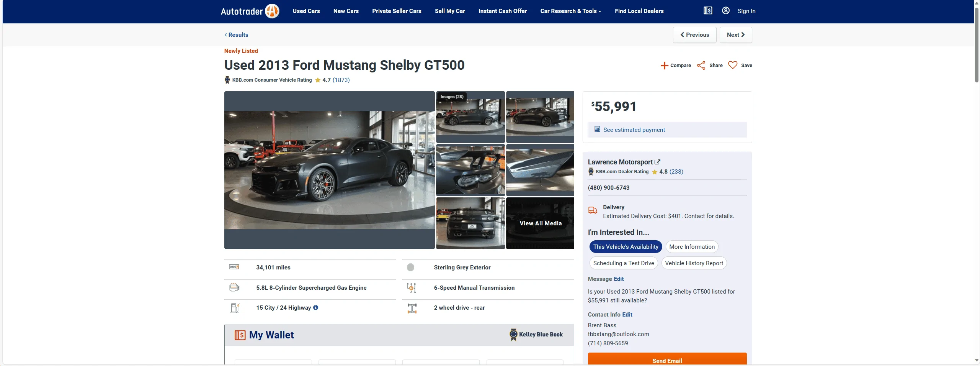Open the Images (28) thumbnail
Viewport: 980px width, 366px height.
pos(470,117)
